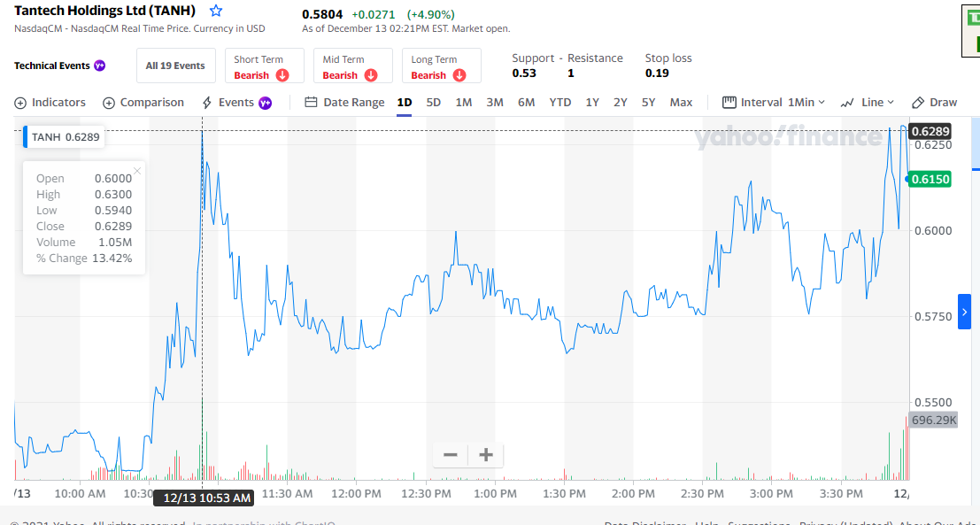The height and width of the screenshot is (525, 980).
Task: Select the 6M range tab
Action: click(526, 103)
